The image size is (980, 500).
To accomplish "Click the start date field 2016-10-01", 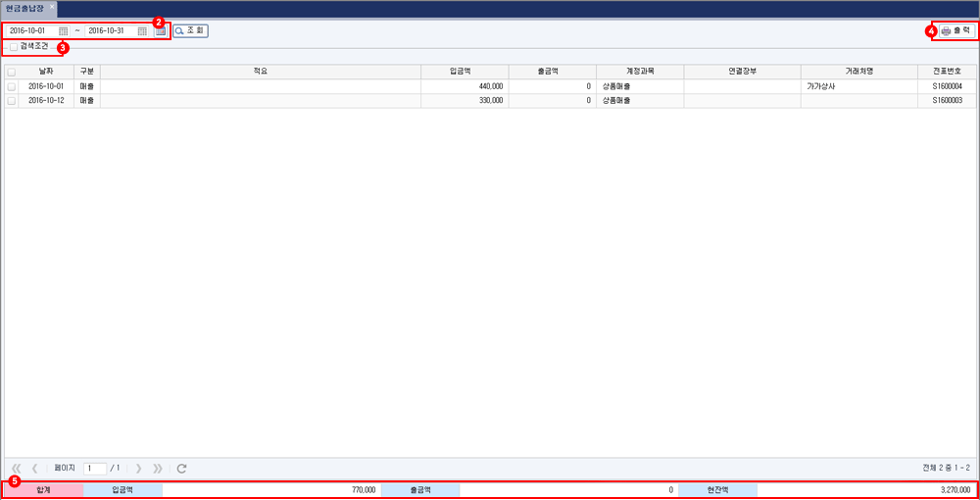I will 32,30.
